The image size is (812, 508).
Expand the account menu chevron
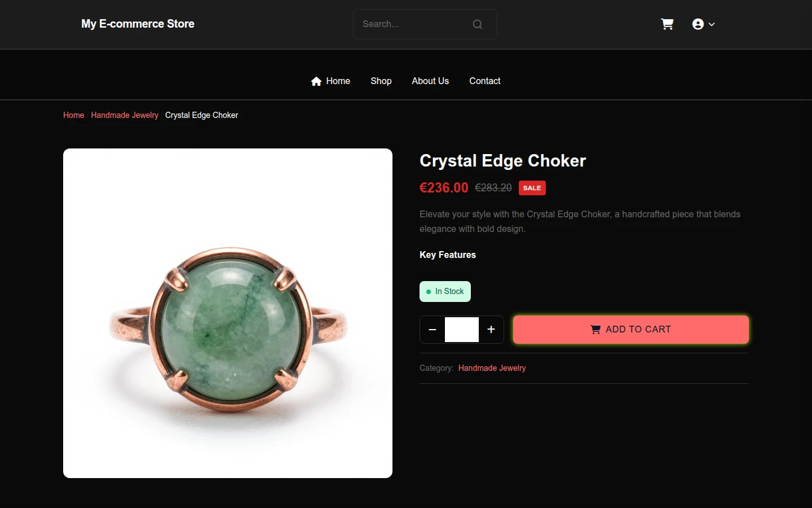click(x=712, y=24)
